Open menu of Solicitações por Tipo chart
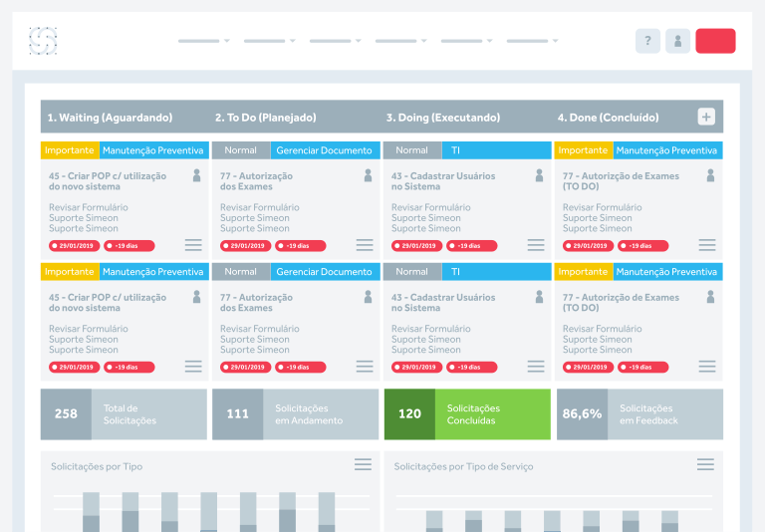The width and height of the screenshot is (765, 532). click(363, 464)
